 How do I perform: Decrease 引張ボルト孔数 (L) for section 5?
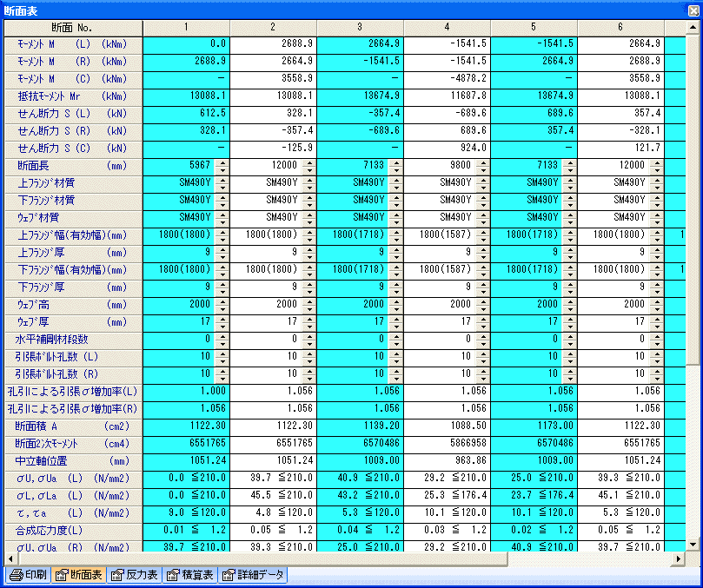click(x=570, y=363)
